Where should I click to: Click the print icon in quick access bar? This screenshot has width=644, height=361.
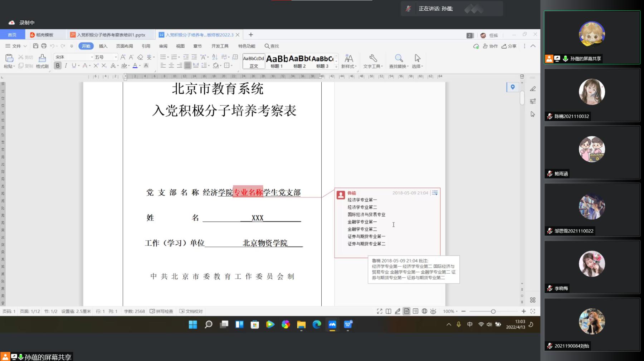(44, 46)
